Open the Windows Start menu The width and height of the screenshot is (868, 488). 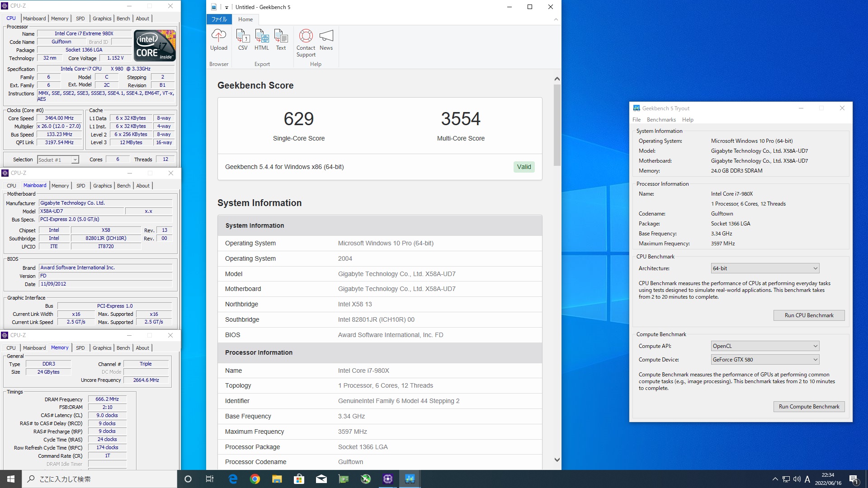click(x=11, y=479)
